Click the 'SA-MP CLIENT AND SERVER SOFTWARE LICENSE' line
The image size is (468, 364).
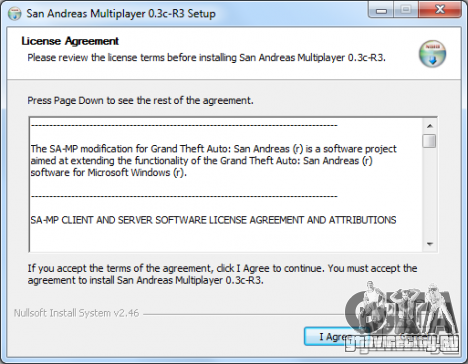[x=213, y=220]
